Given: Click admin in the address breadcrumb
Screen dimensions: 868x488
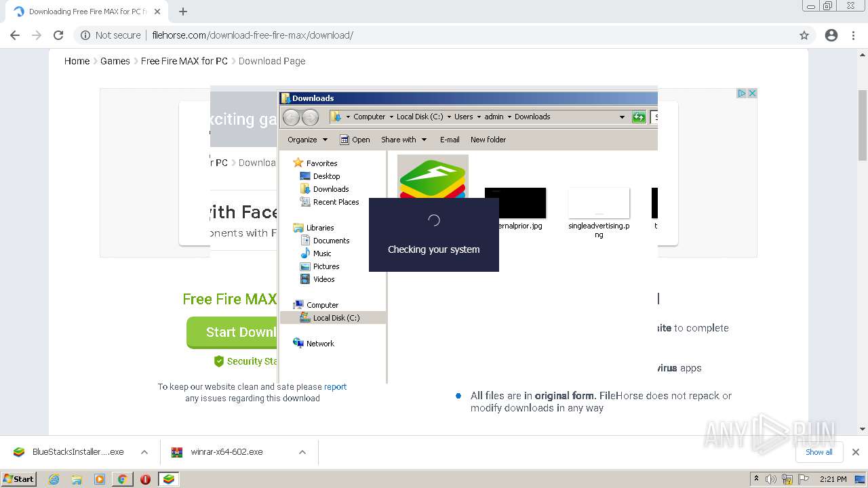Looking at the screenshot, I should coord(494,117).
